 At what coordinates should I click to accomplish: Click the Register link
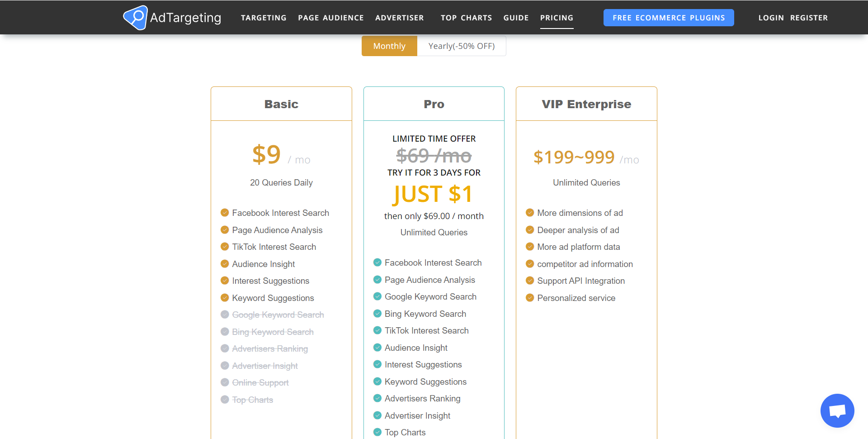[809, 18]
